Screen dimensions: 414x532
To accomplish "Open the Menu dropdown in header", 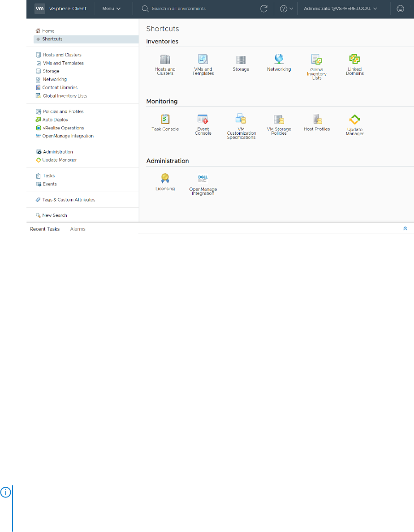I will [x=111, y=9].
